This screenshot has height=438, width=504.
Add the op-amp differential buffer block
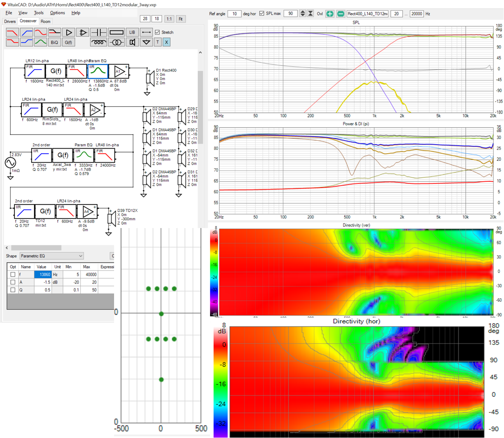pos(82,32)
